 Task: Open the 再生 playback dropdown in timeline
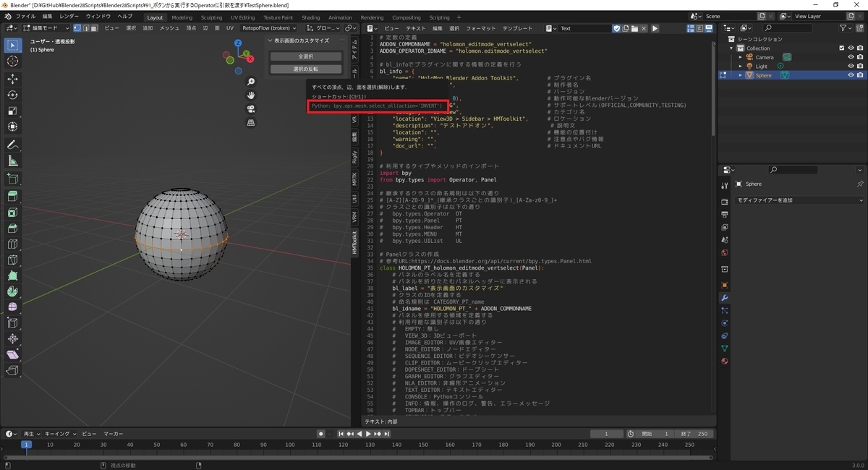(x=32, y=434)
